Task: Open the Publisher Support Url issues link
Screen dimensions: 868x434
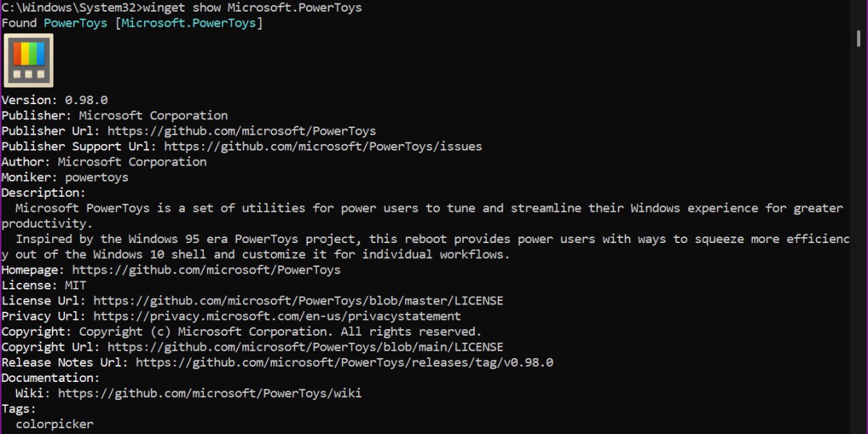Action: coord(323,146)
